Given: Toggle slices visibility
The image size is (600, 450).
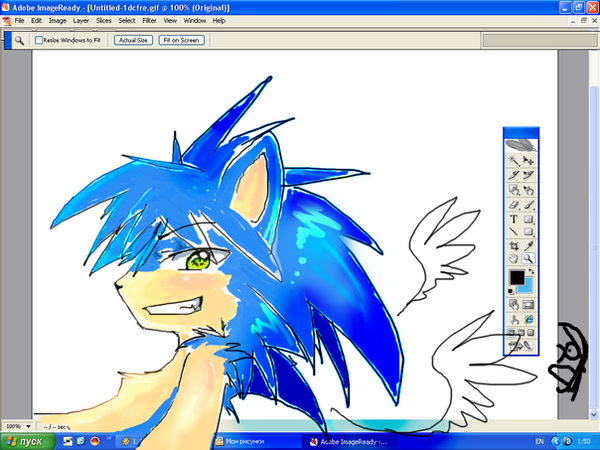Looking at the screenshot, I should coord(528,305).
